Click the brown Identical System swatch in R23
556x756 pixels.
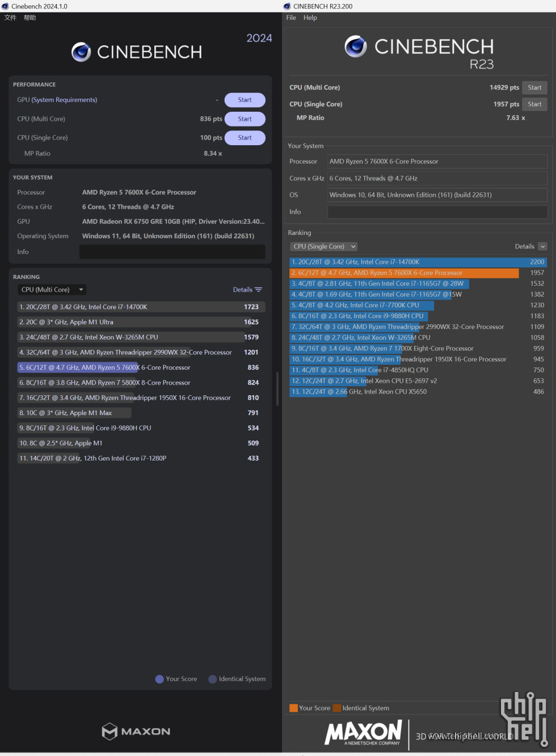coord(337,708)
